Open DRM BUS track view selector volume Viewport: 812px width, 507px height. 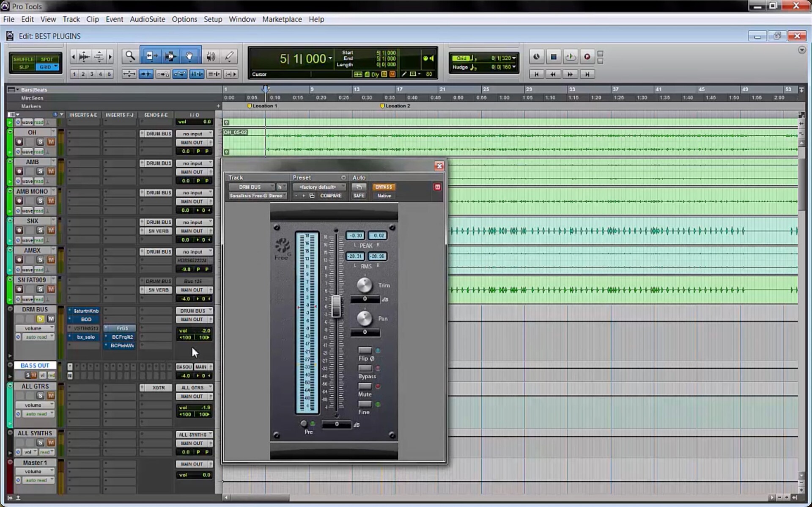pyautogui.click(x=35, y=328)
